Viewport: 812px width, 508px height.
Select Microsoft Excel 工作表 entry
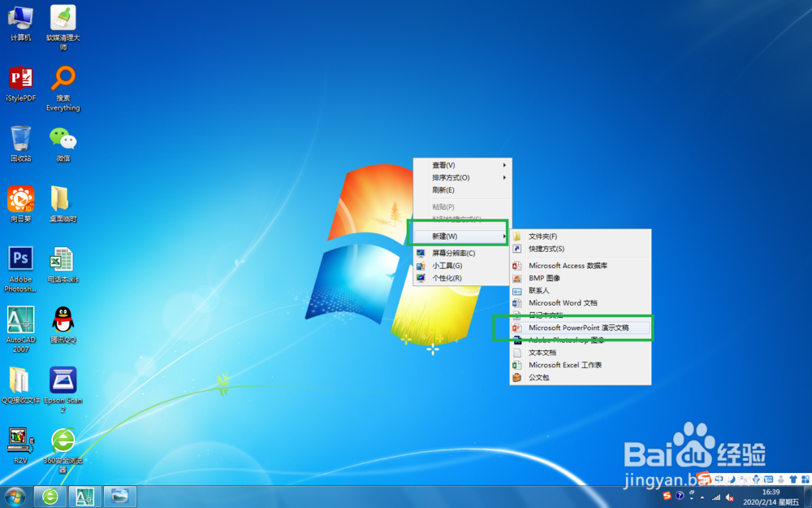pyautogui.click(x=581, y=365)
